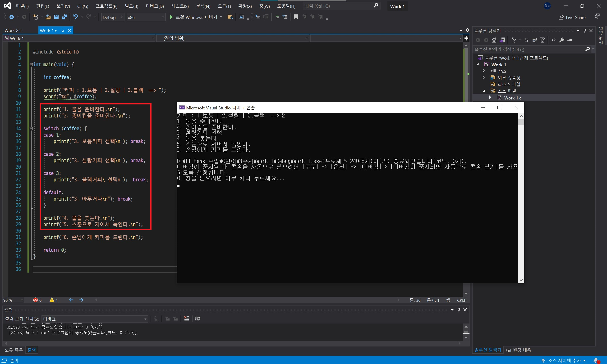607x364 pixels.
Task: Toggle pin on the Work 1.c tab
Action: click(62, 31)
